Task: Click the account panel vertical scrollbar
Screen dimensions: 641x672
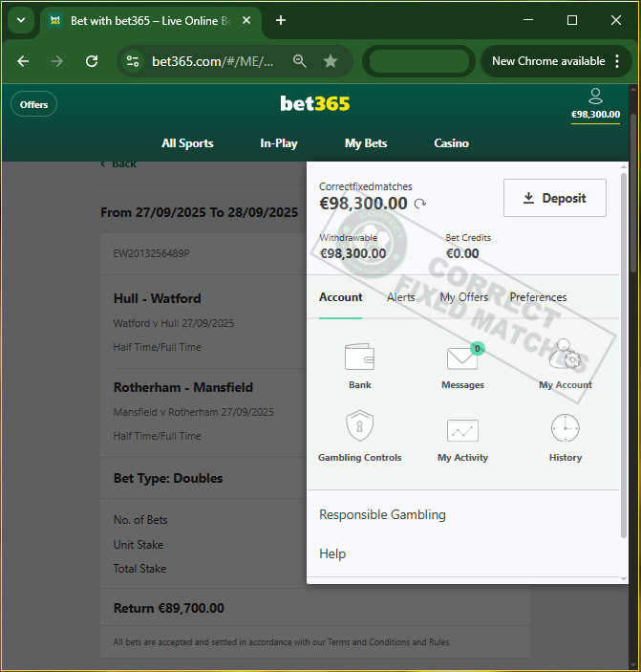Action: (625, 354)
